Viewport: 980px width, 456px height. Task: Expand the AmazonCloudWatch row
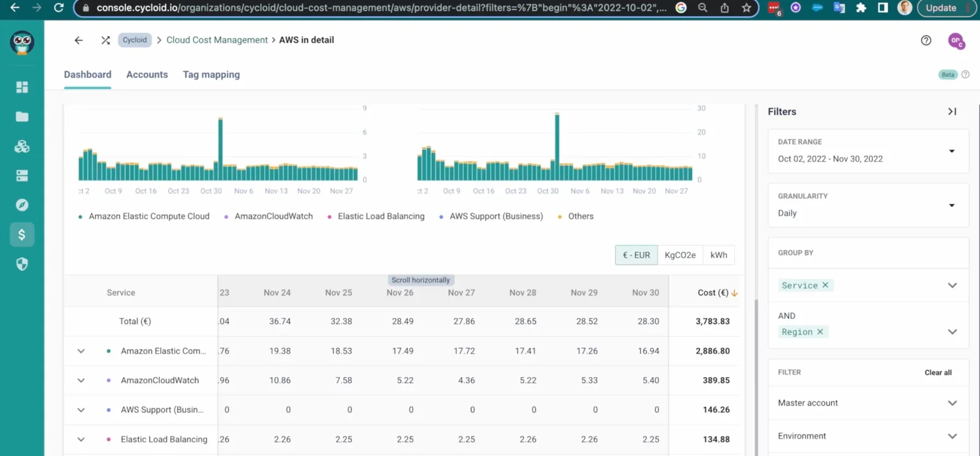(81, 381)
